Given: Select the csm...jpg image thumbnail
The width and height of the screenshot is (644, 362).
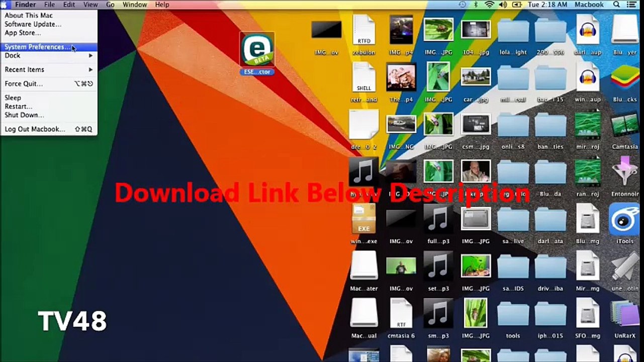Looking at the screenshot, I should 476,125.
